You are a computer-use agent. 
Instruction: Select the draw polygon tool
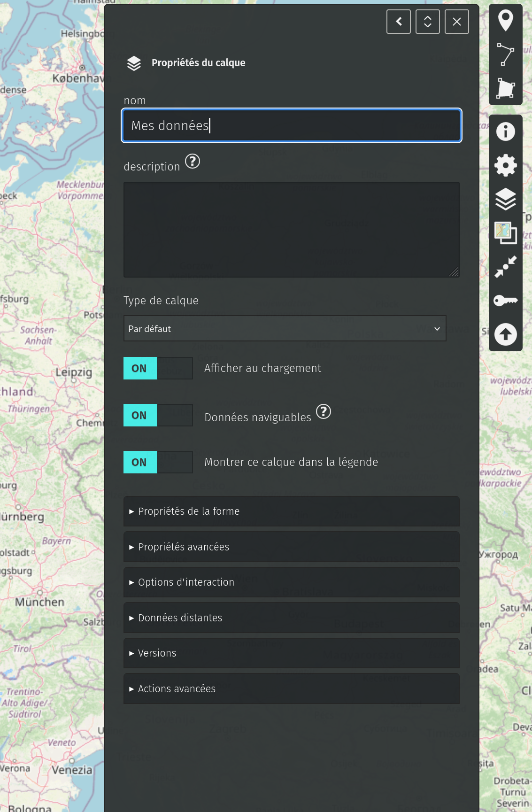click(x=505, y=88)
